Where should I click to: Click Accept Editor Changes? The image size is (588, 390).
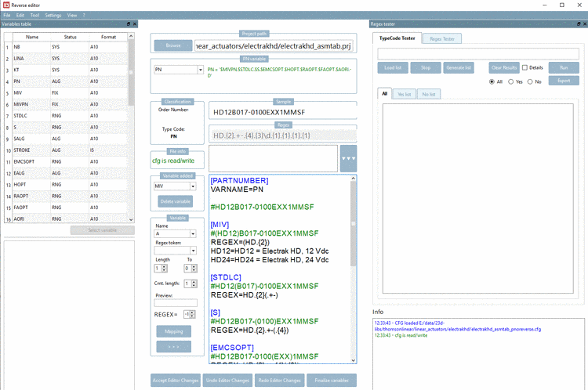176,381
